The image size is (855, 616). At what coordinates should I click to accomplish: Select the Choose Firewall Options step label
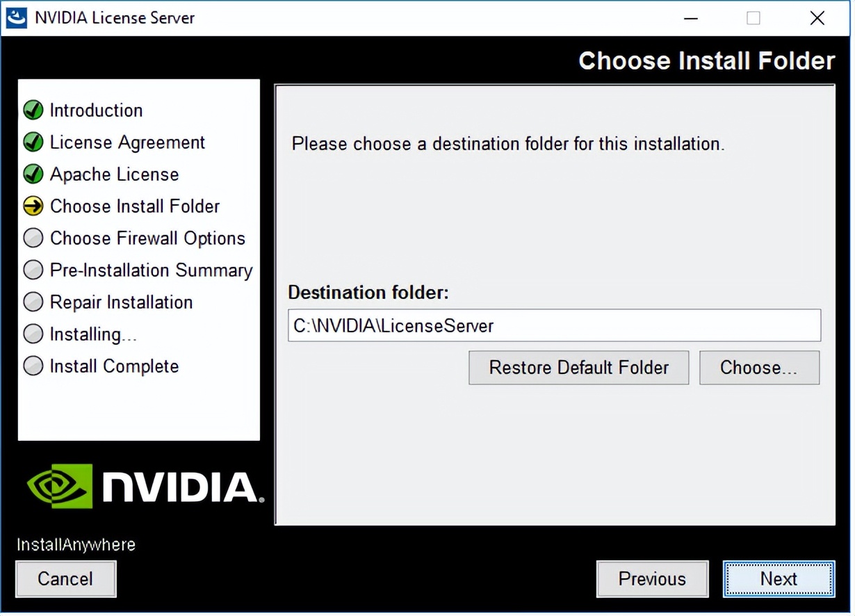[x=147, y=238]
